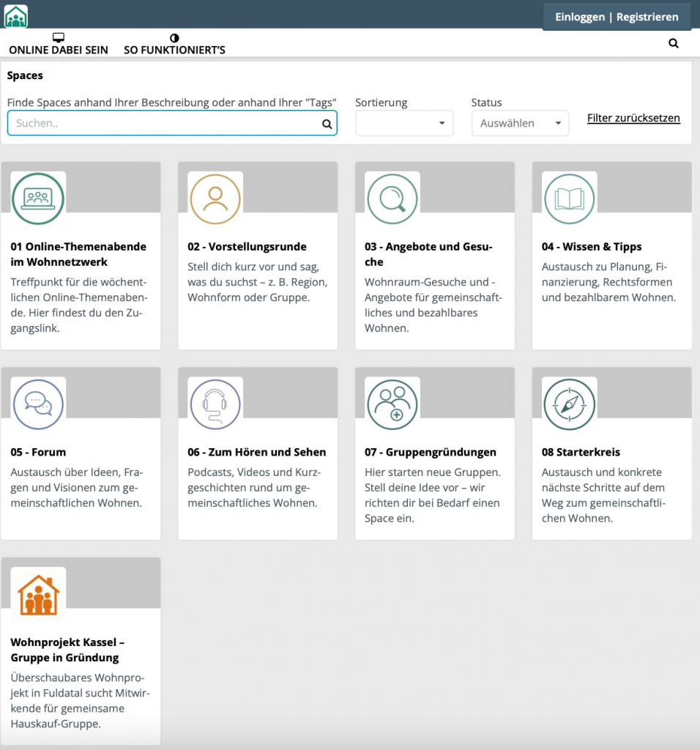The width and height of the screenshot is (700, 750).
Task: Click the compass icon for Starterkreis
Action: pos(570,404)
